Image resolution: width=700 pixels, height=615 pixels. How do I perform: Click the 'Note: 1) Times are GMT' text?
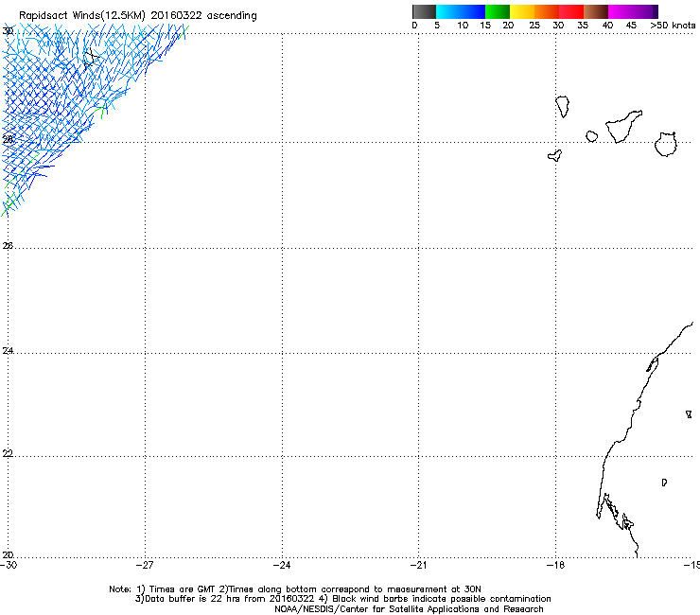pyautogui.click(x=163, y=589)
